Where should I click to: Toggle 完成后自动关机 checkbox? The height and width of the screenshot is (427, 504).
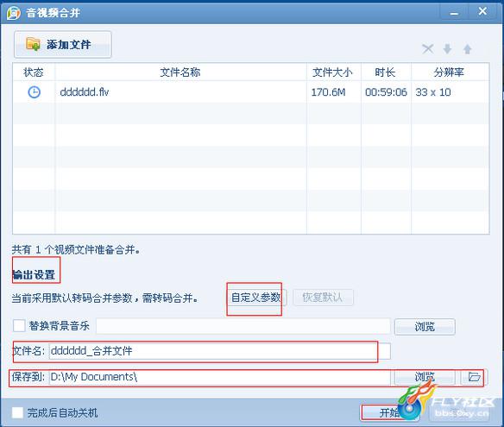[17, 412]
